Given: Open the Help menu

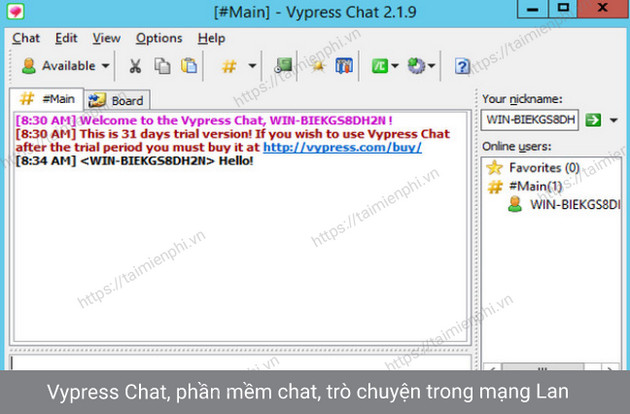Looking at the screenshot, I should [x=211, y=38].
